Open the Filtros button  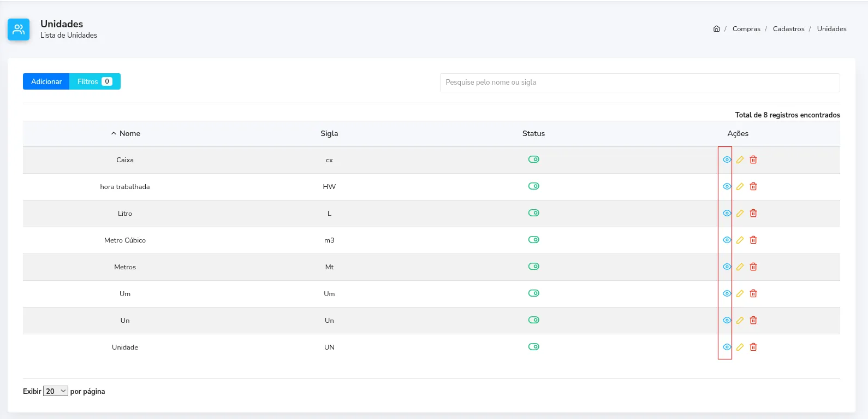[95, 81]
